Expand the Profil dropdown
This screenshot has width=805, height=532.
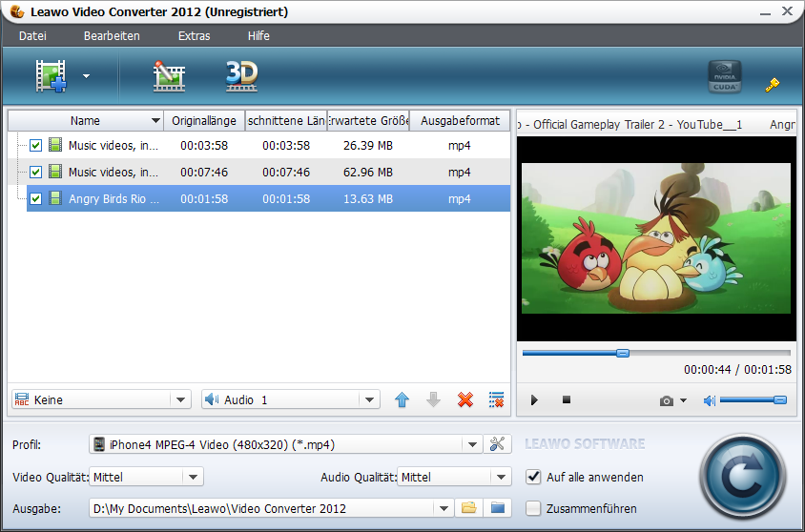coord(472,444)
